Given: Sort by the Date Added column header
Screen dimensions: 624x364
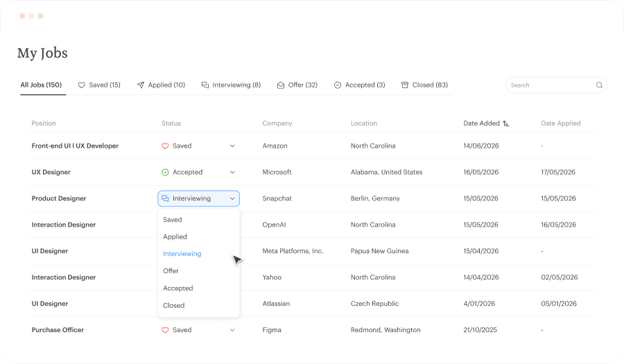Looking at the screenshot, I should coord(482,123).
